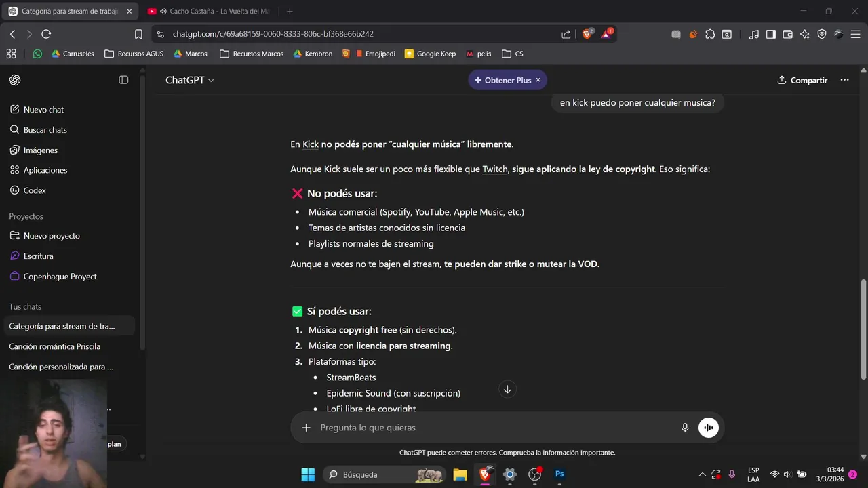Toggle the browser sidebar panel icon
The height and width of the screenshot is (488, 868).
click(x=771, y=34)
